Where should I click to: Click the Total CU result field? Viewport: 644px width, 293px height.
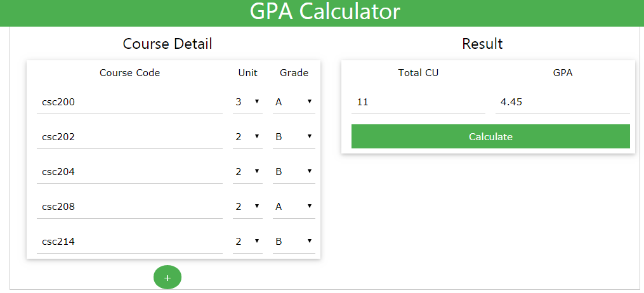418,101
